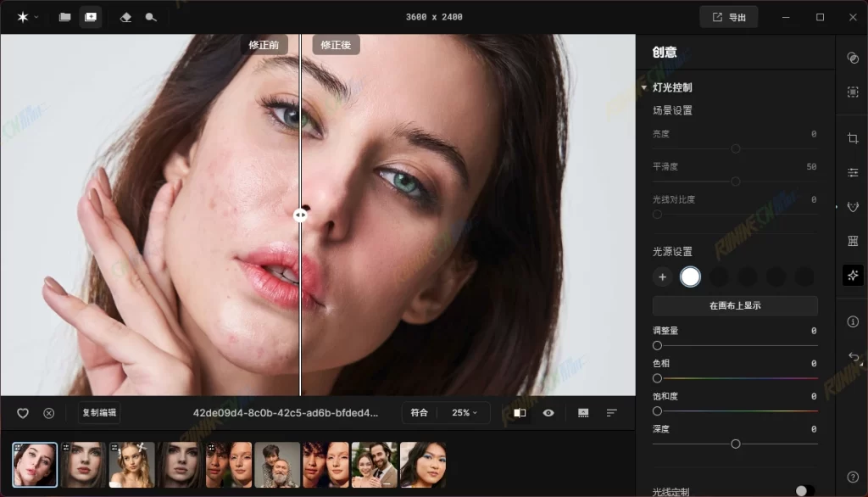This screenshot has width=868, height=497.
Task: Click the add image icon in top toolbar
Action: point(91,17)
